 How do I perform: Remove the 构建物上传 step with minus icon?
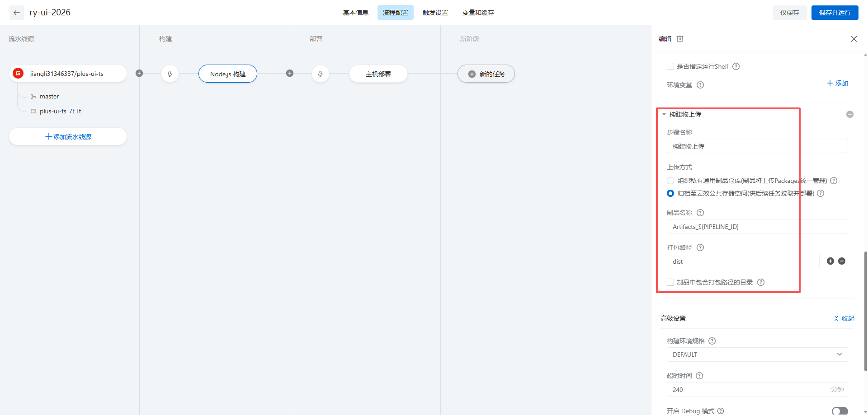coord(850,114)
